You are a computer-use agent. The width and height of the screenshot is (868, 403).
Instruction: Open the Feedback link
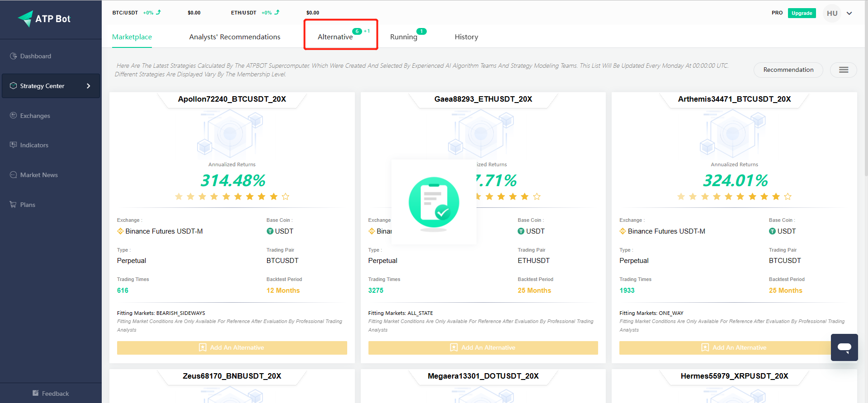[x=51, y=394]
